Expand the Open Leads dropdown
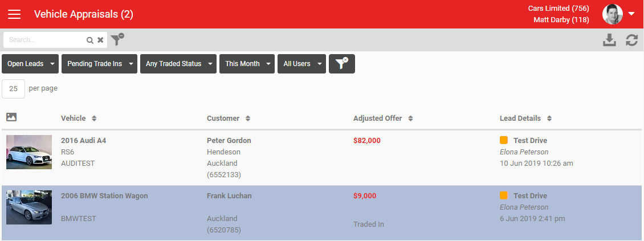 30,64
